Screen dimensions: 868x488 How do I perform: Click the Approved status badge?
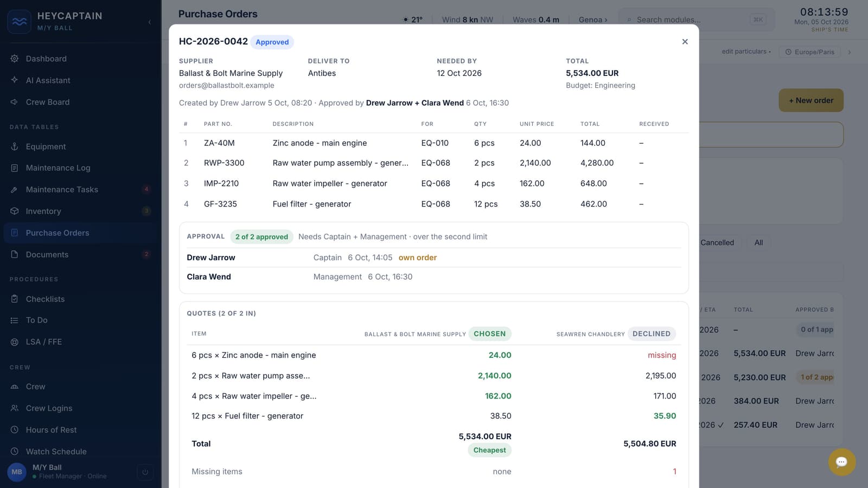point(272,42)
